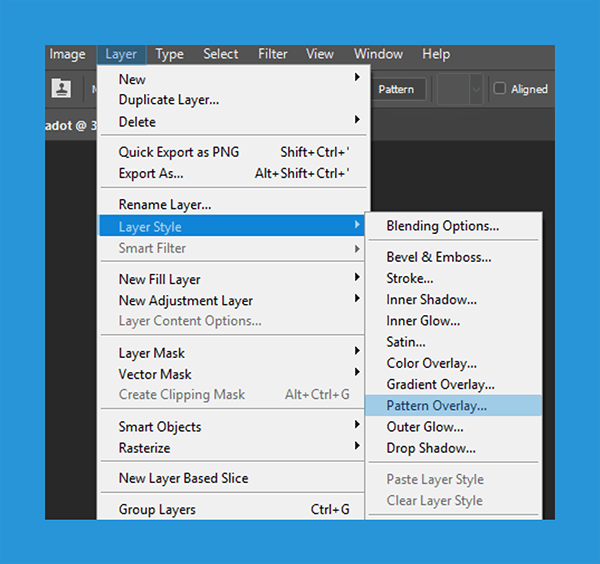Choose Color Overlay...
Image resolution: width=600 pixels, height=564 pixels.
click(x=454, y=363)
